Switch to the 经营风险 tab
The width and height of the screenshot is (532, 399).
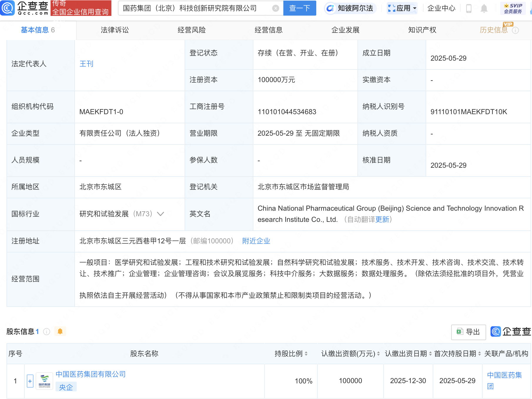point(192,30)
